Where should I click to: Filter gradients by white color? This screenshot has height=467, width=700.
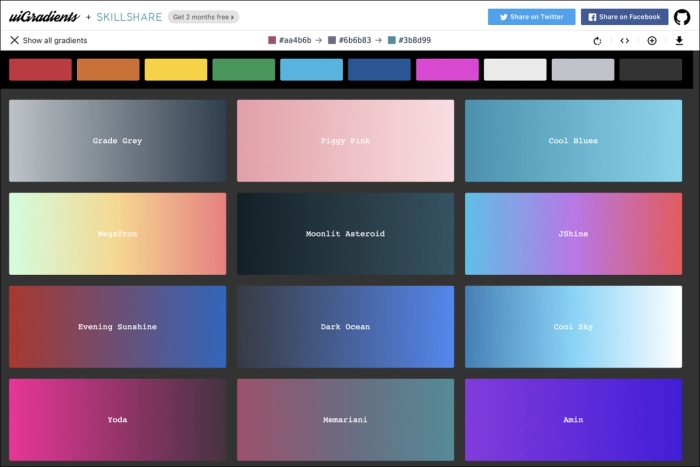click(515, 70)
